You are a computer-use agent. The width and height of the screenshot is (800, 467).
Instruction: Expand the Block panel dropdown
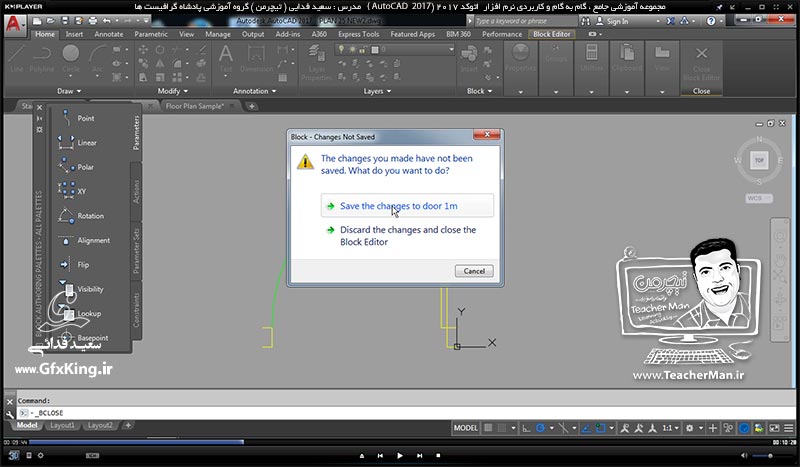coord(480,91)
